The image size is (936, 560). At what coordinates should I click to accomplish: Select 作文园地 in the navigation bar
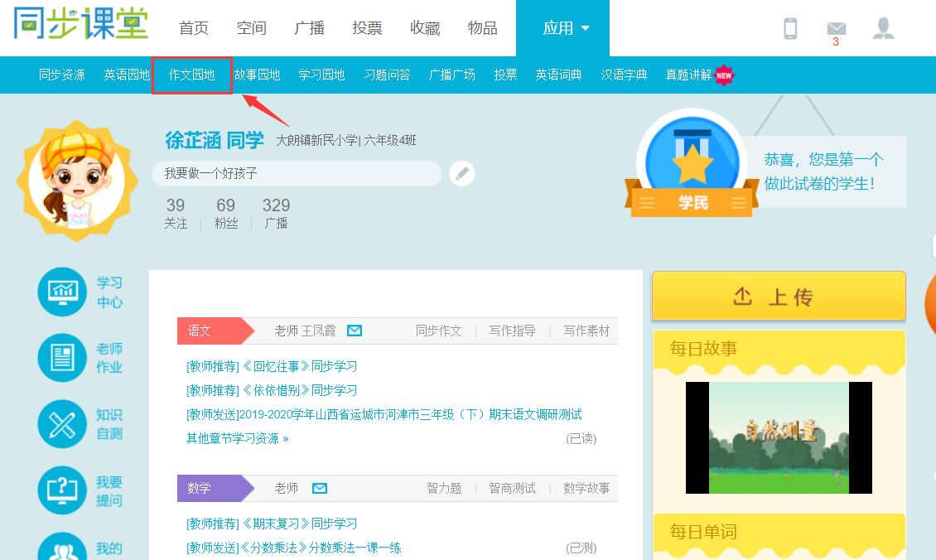[x=192, y=75]
